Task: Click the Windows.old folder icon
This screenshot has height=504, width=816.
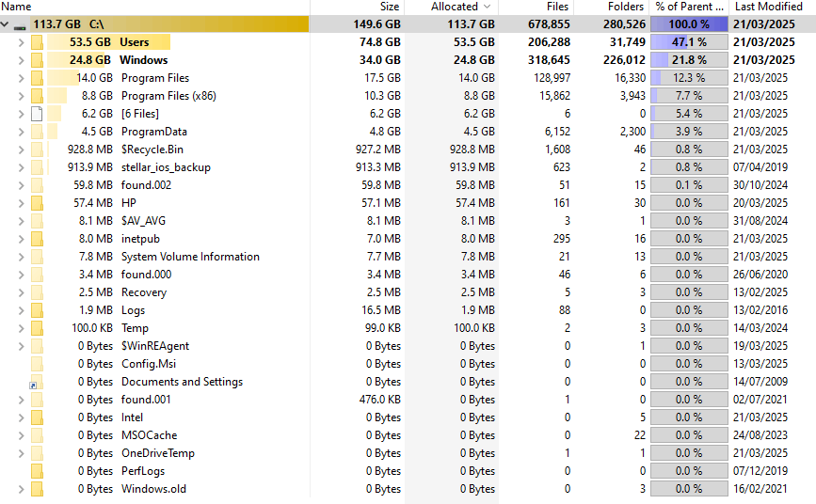Action: click(37, 489)
